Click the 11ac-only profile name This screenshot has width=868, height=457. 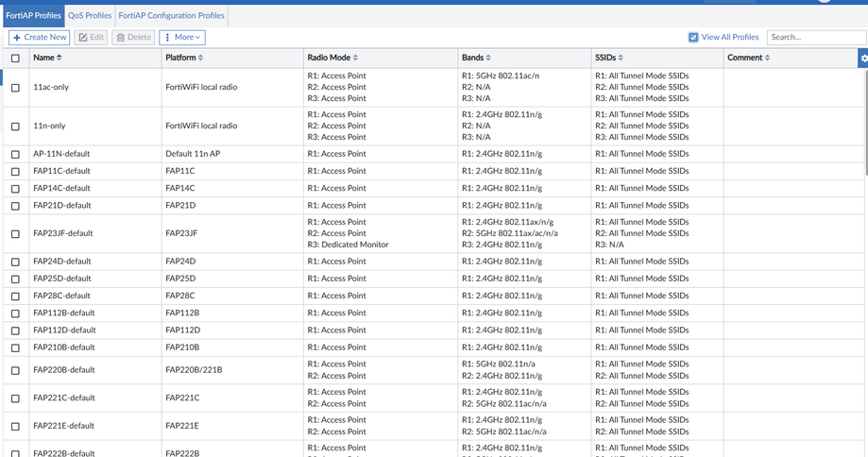[x=51, y=87]
